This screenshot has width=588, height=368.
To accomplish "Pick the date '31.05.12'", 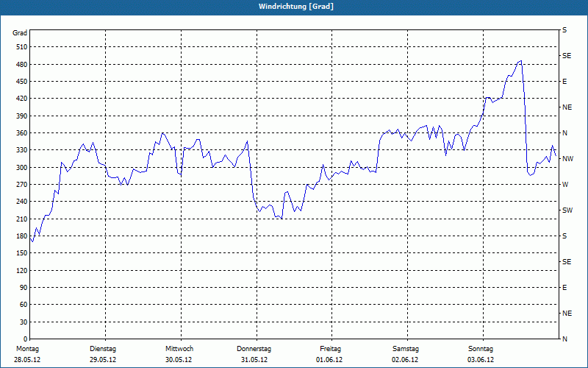I will click(254, 360).
